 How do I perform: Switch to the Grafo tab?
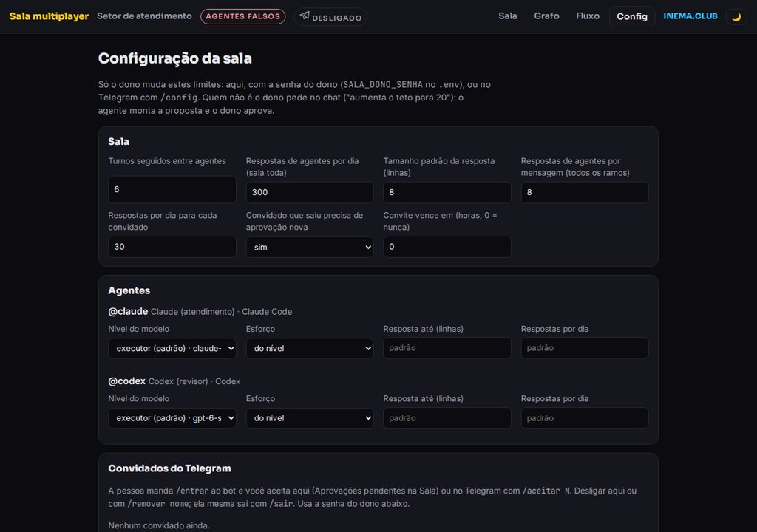[x=546, y=16]
